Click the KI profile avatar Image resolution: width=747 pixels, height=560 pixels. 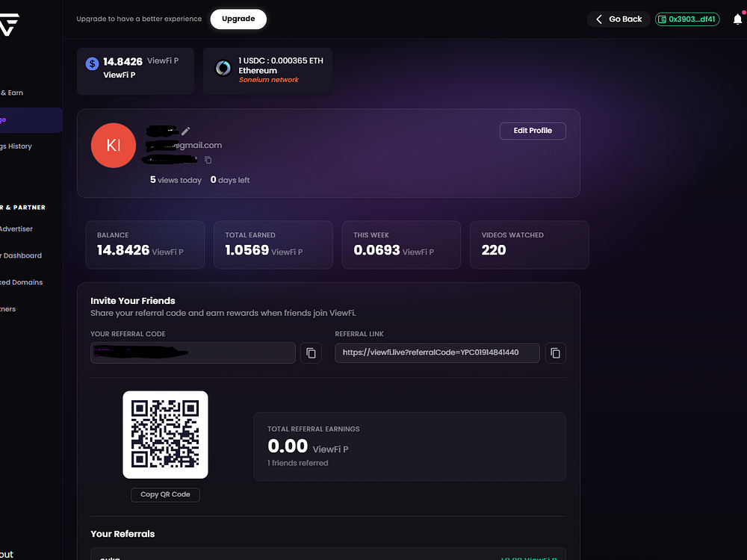point(114,146)
